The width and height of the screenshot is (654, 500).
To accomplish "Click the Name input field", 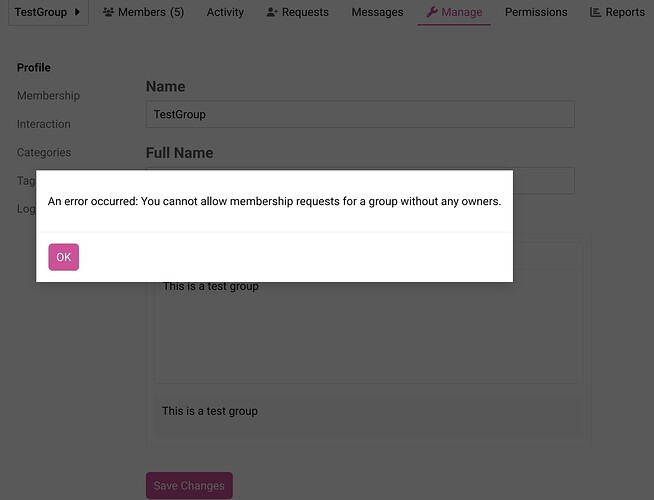I will click(360, 114).
